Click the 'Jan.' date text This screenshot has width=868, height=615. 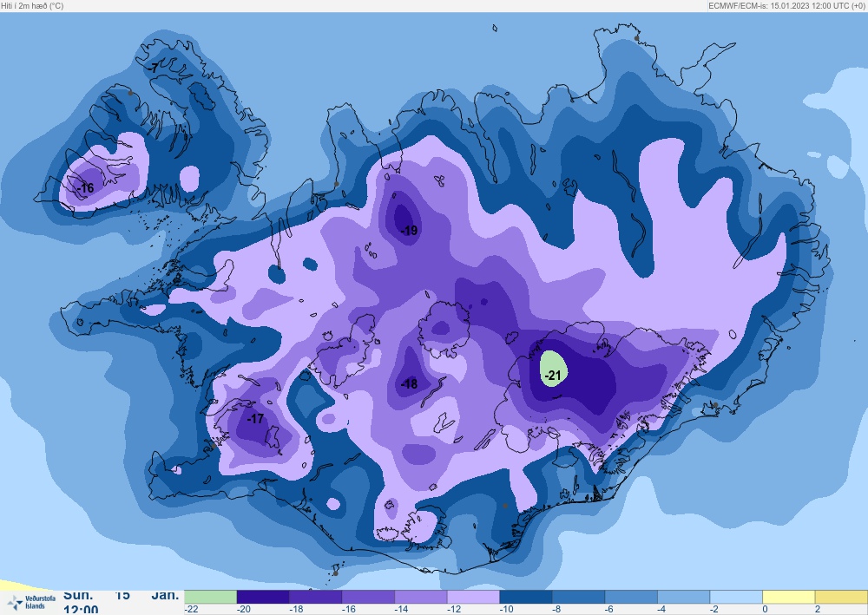[166, 596]
